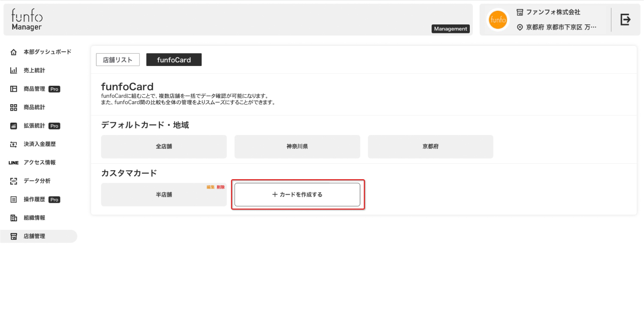The image size is (644, 325).
Task: Click the Pro badge next to 拡張統計
Action: point(54,126)
